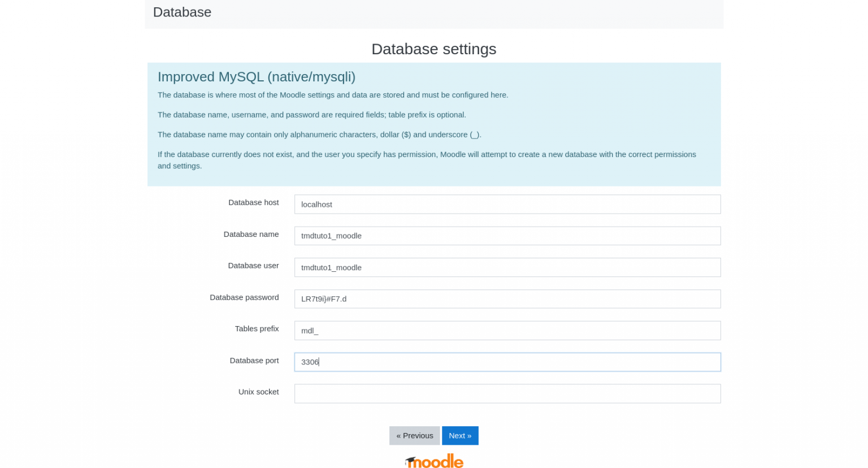Focus the Database host input field

click(x=507, y=204)
